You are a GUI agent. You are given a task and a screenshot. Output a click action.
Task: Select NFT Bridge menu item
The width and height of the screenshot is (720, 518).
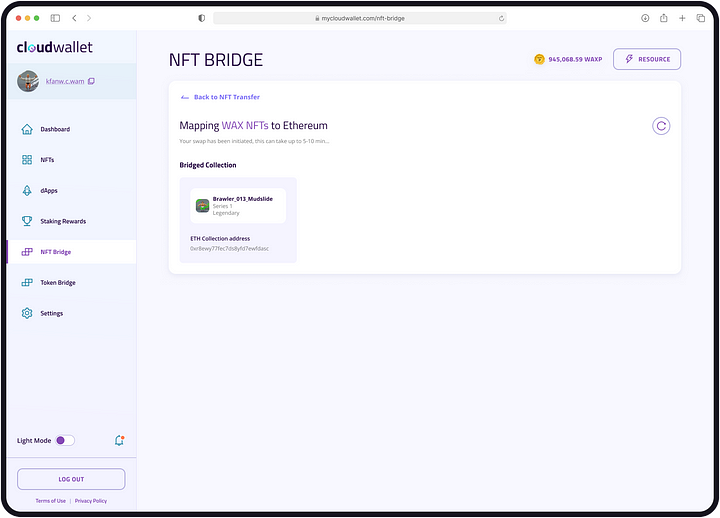click(72, 252)
